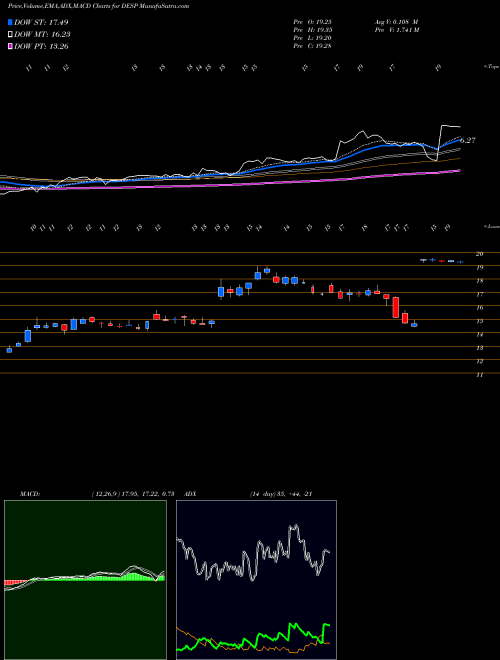Click the 20 price axis label
The image size is (500, 660).
coord(479,254)
